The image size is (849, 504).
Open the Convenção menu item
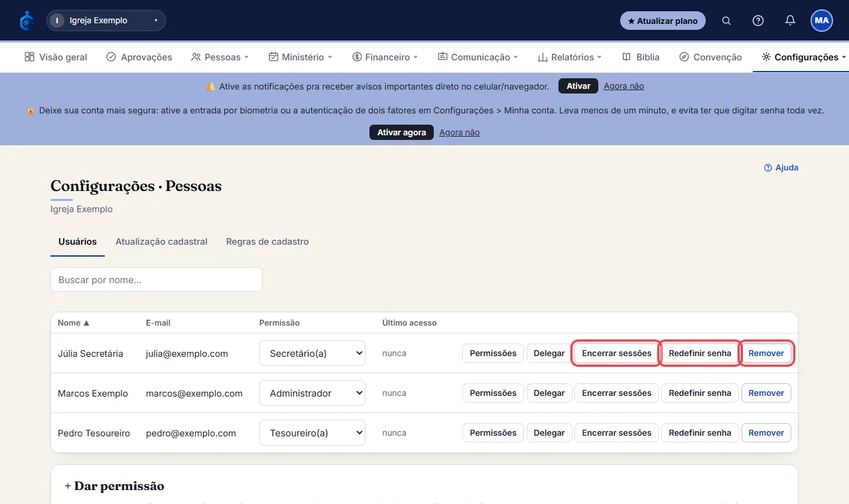(x=711, y=57)
